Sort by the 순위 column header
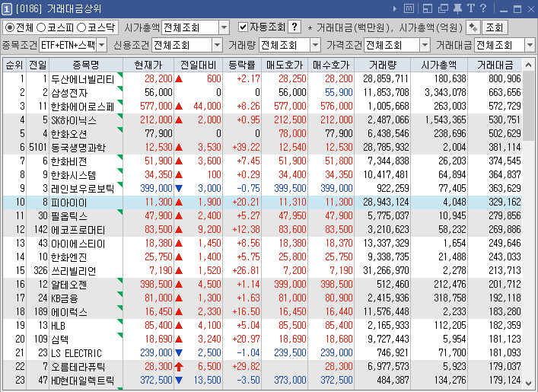The width and height of the screenshot is (538, 392). tap(14, 65)
